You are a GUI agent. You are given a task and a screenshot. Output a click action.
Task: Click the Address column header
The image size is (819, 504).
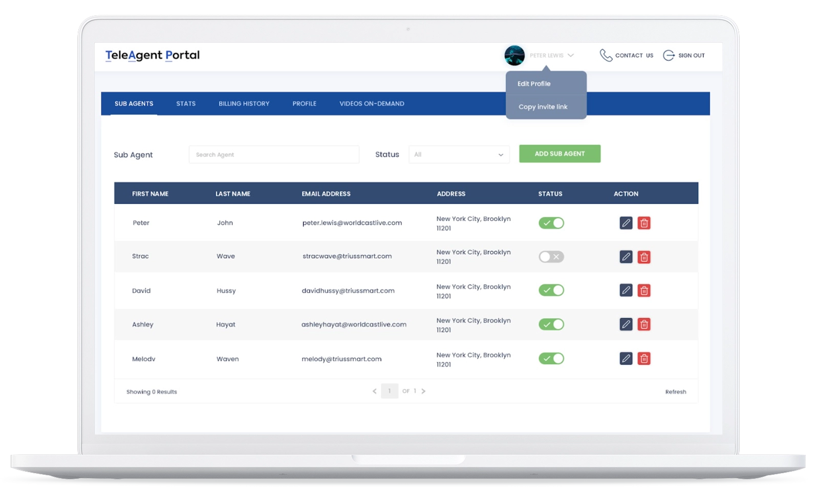click(451, 194)
